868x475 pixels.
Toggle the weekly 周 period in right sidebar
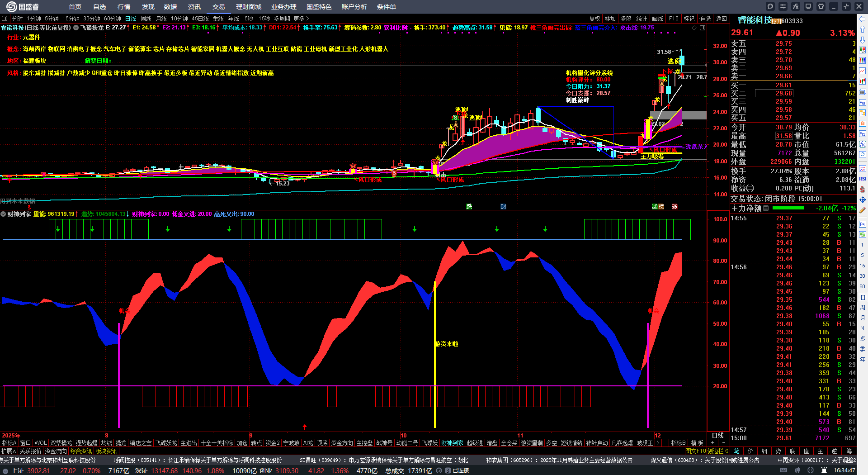point(863,308)
